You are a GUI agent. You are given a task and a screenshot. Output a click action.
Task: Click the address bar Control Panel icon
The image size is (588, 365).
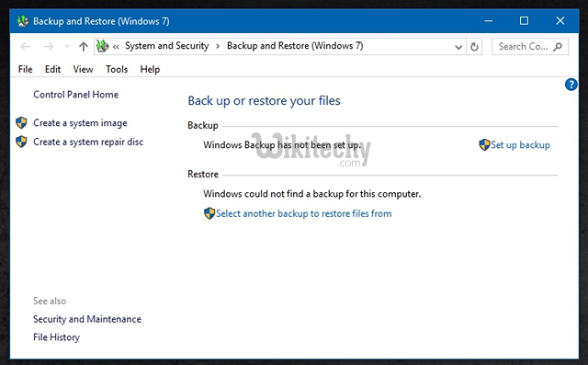(x=102, y=46)
